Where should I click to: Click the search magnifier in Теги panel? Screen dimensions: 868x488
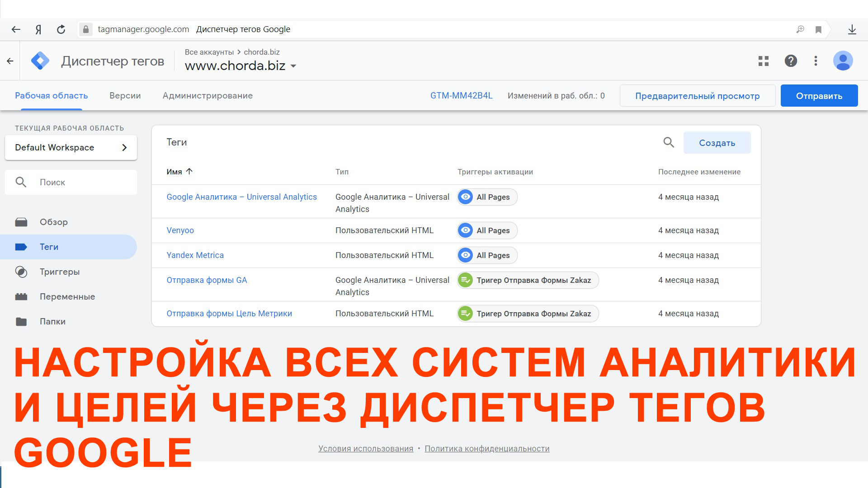[x=669, y=143]
